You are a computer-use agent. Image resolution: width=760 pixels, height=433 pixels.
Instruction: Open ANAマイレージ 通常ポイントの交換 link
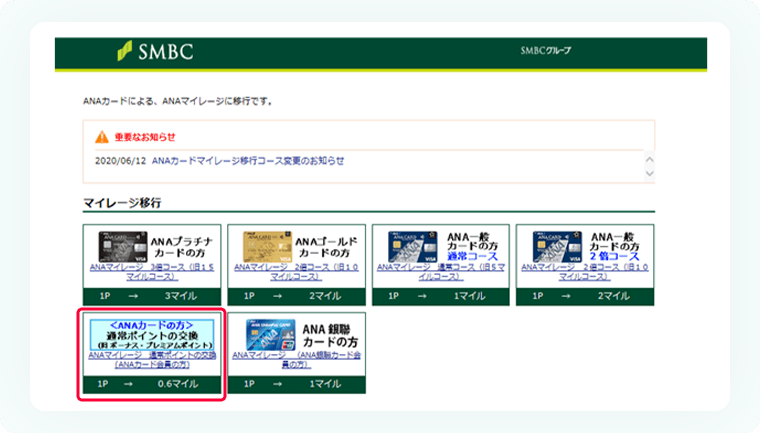pyautogui.click(x=152, y=360)
